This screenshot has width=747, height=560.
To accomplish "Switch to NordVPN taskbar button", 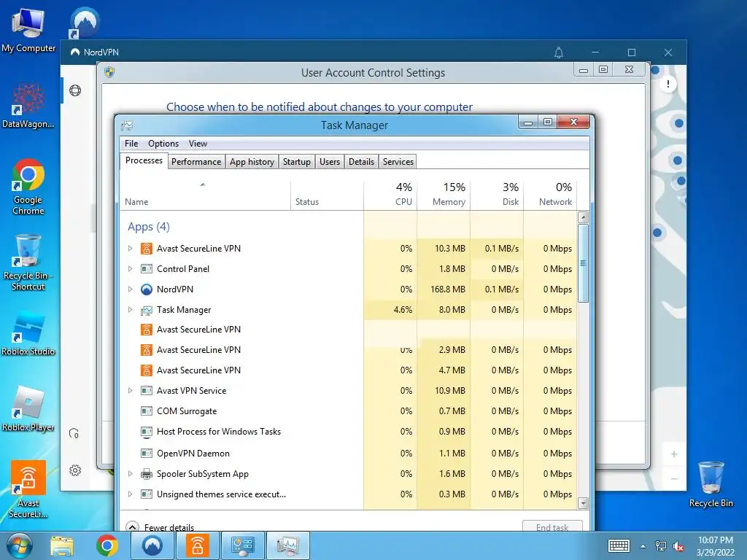I will 152,545.
